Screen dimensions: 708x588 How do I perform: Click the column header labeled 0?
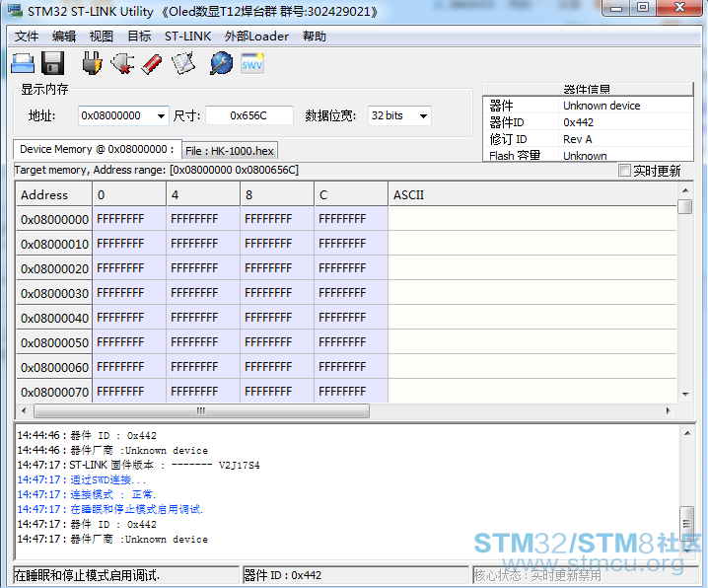point(129,194)
